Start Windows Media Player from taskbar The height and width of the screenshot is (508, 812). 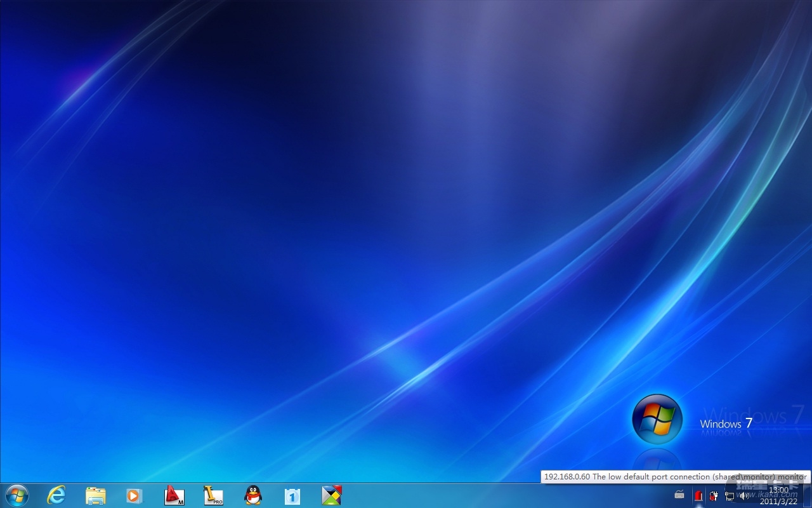tap(134, 495)
